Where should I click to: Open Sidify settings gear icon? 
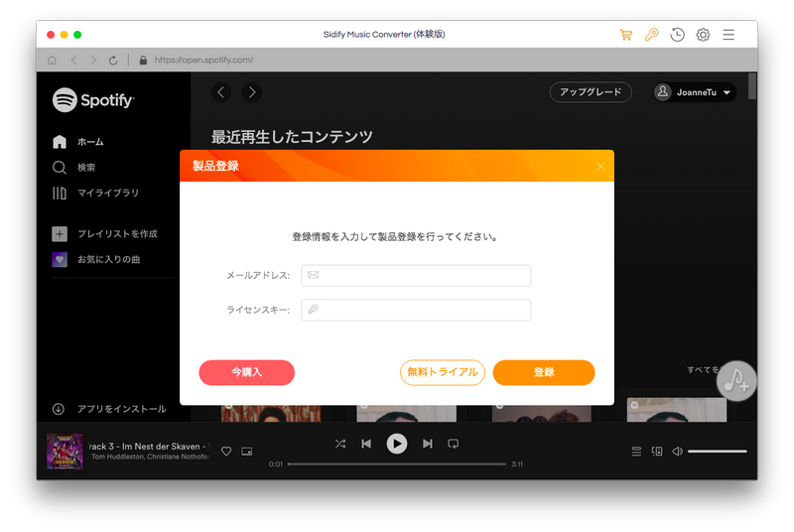pyautogui.click(x=703, y=35)
